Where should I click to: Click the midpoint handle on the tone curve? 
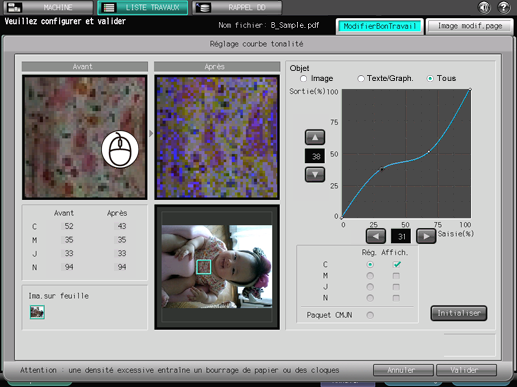click(x=429, y=152)
